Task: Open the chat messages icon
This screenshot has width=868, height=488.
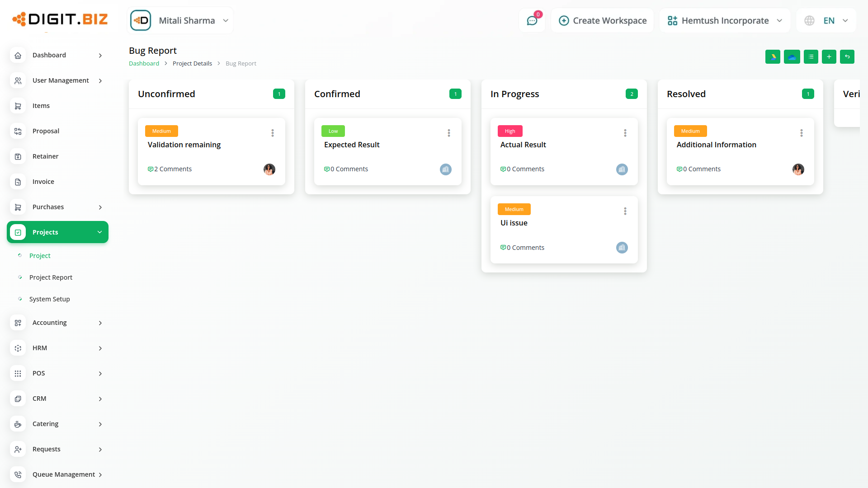Action: click(532, 21)
